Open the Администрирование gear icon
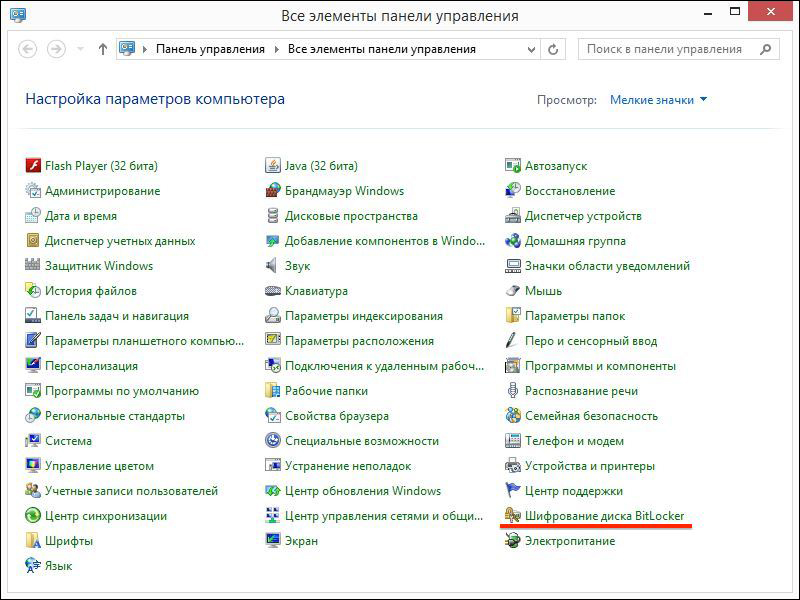Viewport: 800px width, 600px height. (x=33, y=190)
